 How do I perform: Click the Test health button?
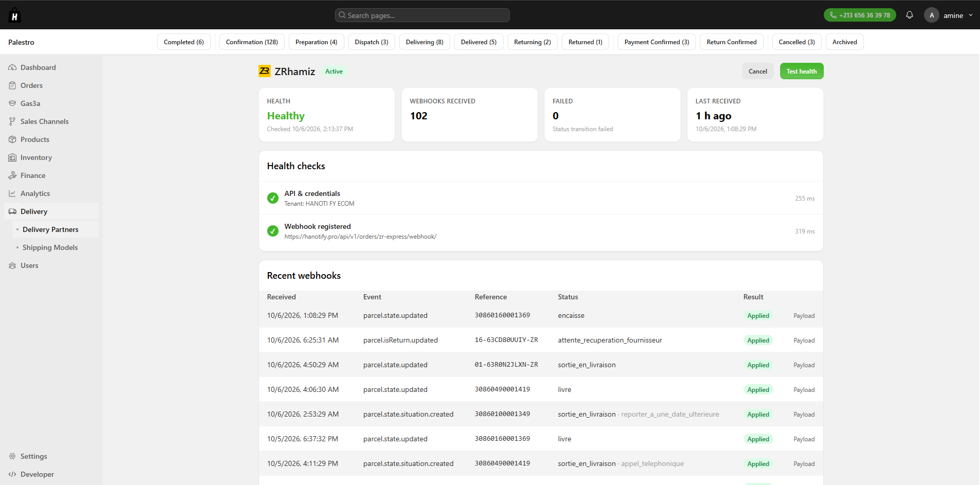[x=802, y=71]
